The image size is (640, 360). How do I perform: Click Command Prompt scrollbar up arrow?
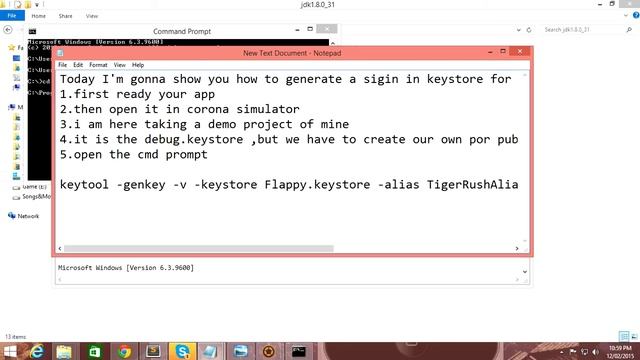[x=333, y=43]
